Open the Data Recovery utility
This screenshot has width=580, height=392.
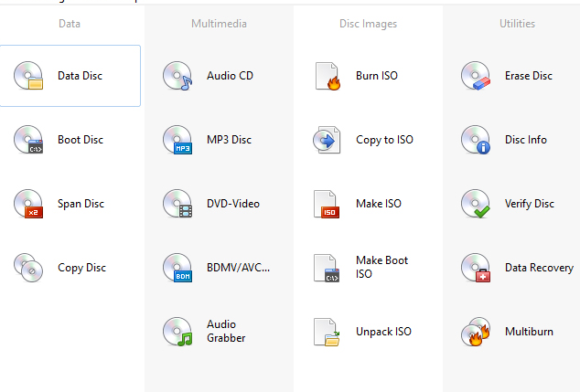pos(538,268)
